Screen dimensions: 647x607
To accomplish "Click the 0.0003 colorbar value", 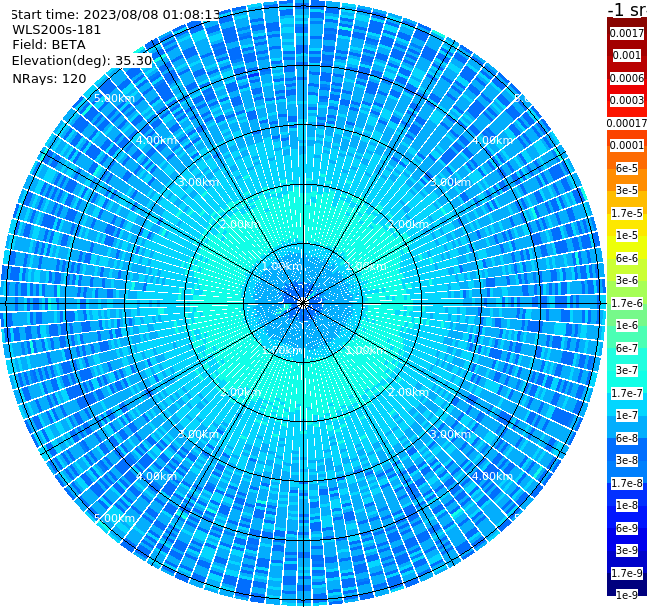I will pyautogui.click(x=627, y=100).
